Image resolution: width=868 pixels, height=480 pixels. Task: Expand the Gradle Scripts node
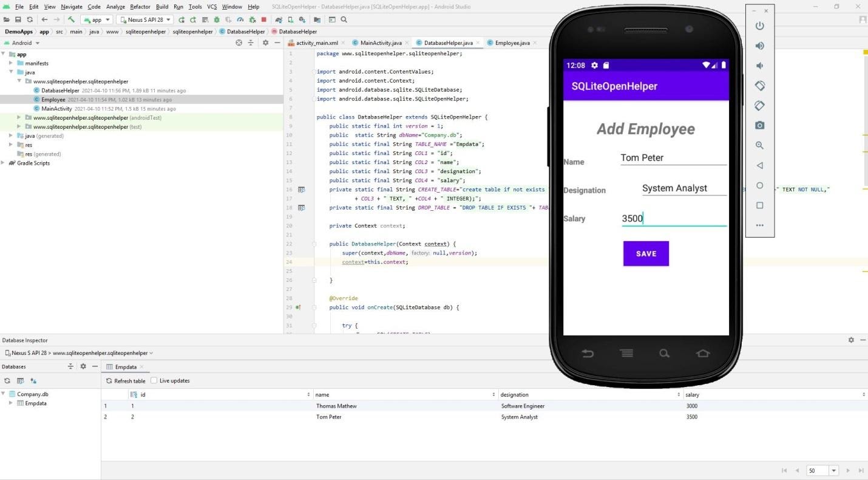(4, 163)
